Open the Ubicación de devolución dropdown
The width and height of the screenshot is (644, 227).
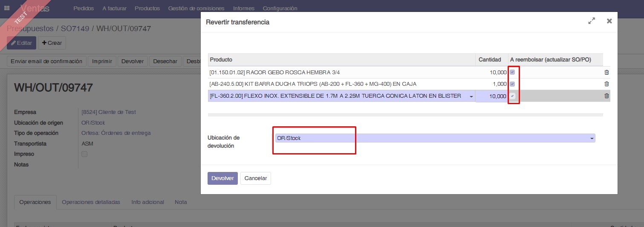tap(435, 138)
